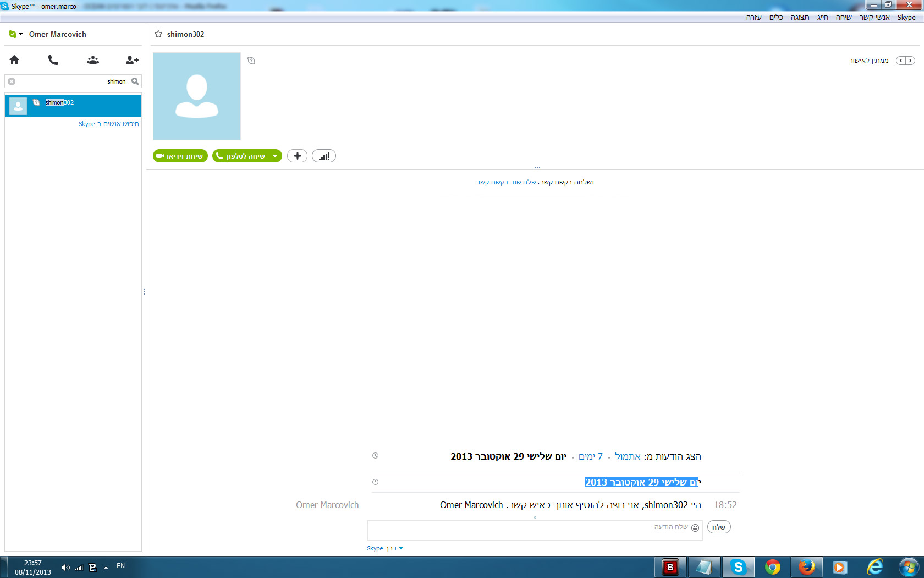Open the כלים menu
The image size is (924, 578).
[x=776, y=18]
